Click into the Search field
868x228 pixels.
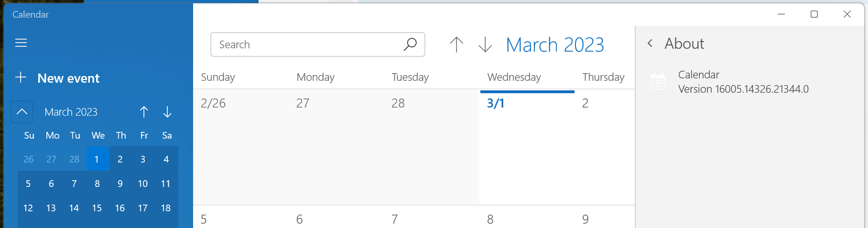[306, 44]
